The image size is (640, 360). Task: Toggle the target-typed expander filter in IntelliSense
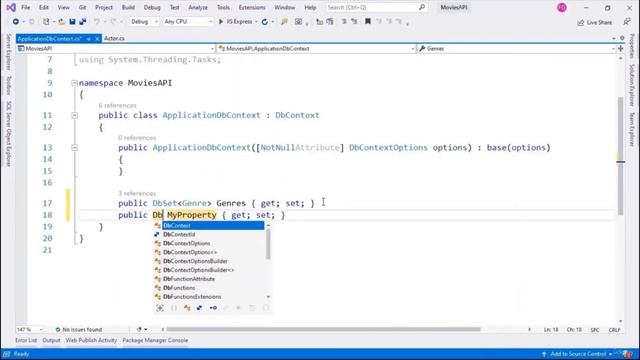point(160,308)
